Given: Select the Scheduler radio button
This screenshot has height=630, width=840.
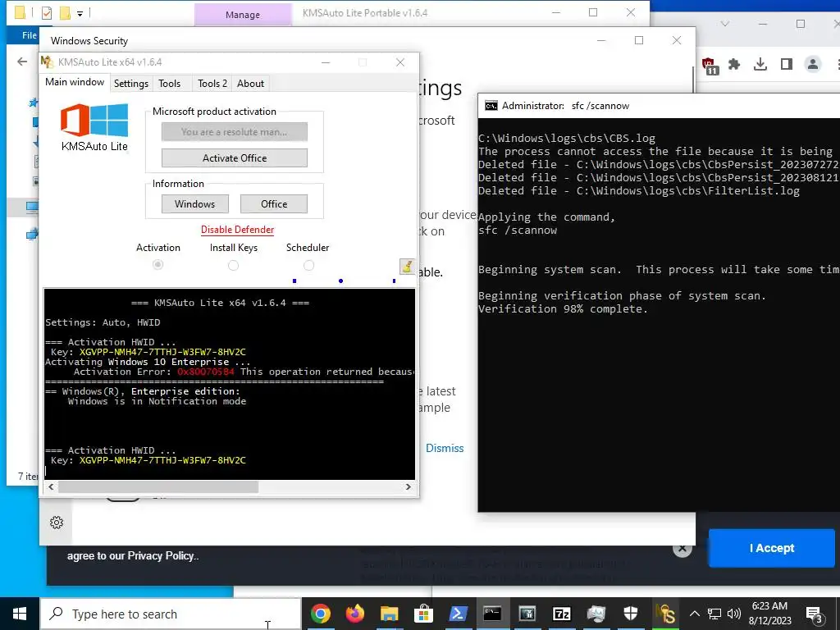Looking at the screenshot, I should click(308, 265).
